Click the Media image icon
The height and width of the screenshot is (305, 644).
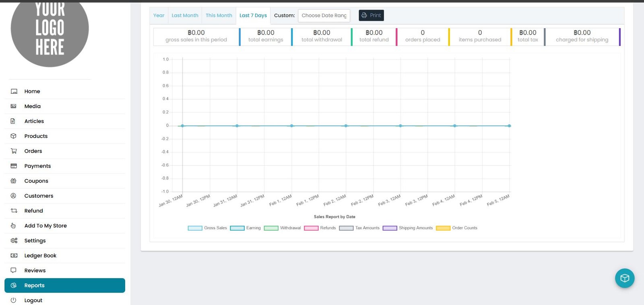click(14, 106)
